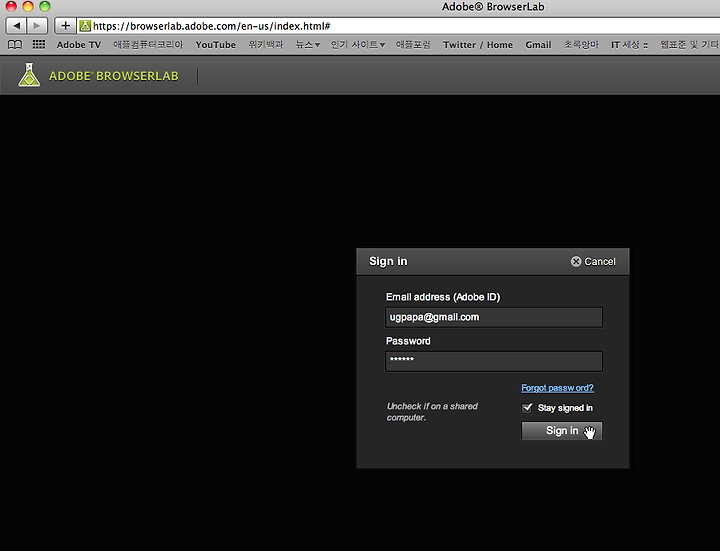Open the 애플컴퓨터코리아 bookmark
This screenshot has width=720, height=551.
[148, 45]
